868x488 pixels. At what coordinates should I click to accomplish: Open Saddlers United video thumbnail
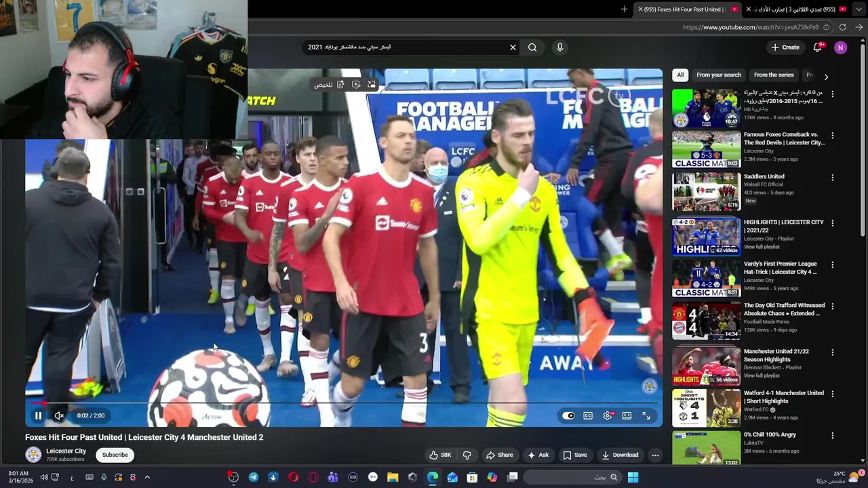tap(706, 192)
